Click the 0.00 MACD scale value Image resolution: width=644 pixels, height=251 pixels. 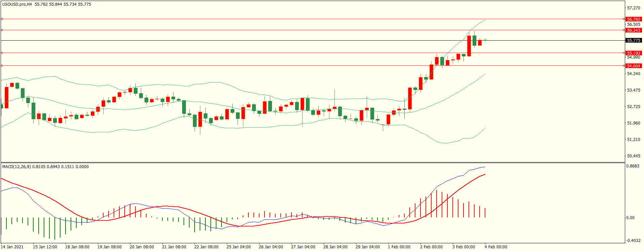click(x=631, y=217)
